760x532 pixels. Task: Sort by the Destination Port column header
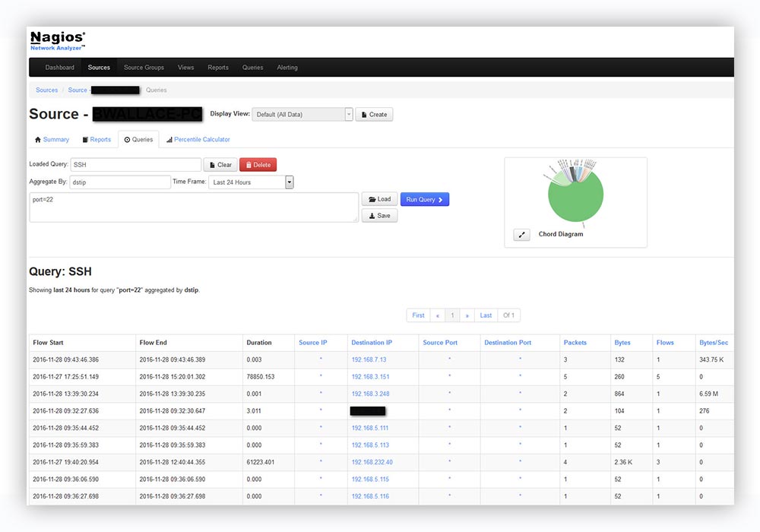click(508, 343)
